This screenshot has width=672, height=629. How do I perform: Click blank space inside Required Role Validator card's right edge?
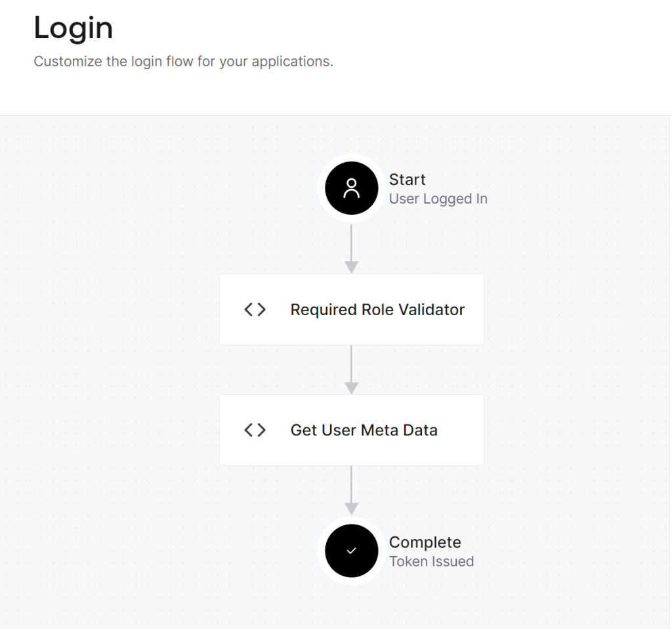[x=475, y=328]
